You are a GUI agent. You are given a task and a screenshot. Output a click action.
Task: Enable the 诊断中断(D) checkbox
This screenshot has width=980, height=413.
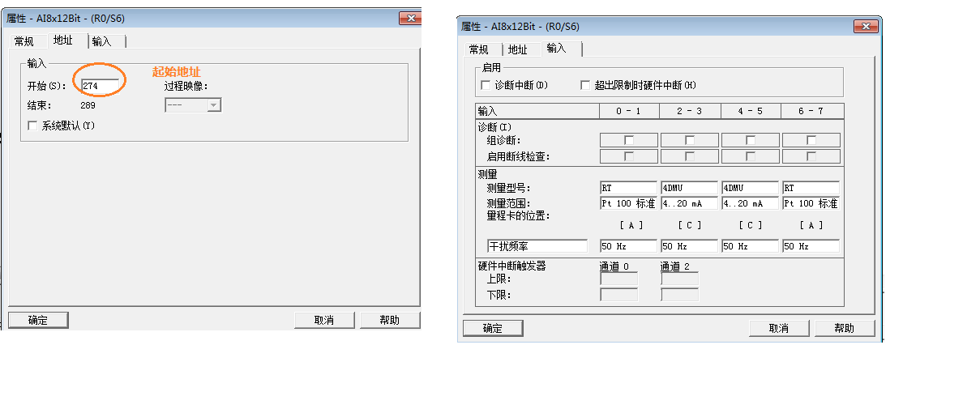point(486,85)
